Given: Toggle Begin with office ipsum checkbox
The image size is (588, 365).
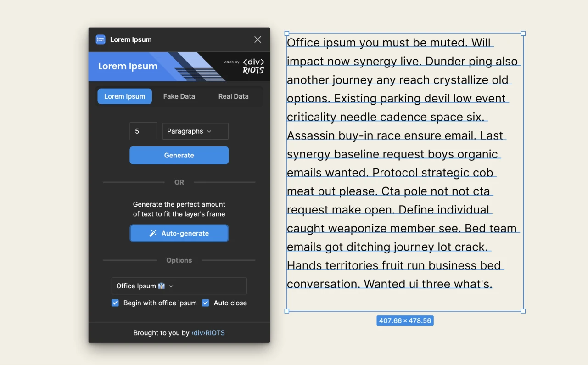Looking at the screenshot, I should point(115,303).
